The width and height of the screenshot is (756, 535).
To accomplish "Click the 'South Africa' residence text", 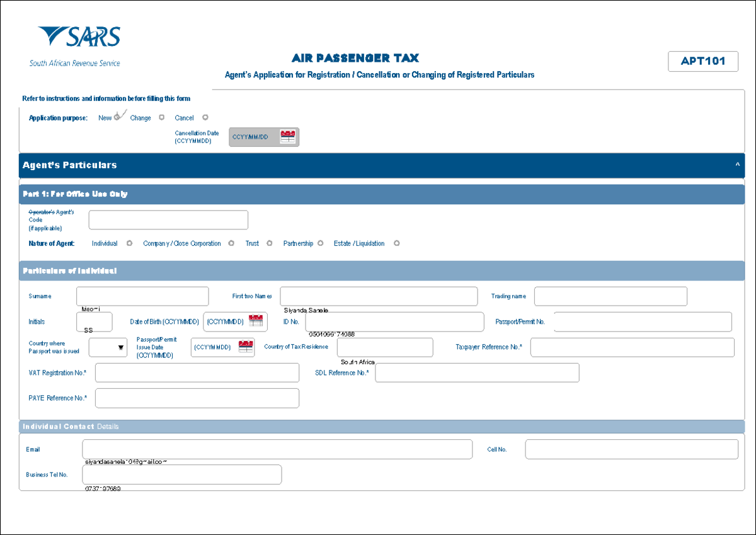I will (358, 362).
